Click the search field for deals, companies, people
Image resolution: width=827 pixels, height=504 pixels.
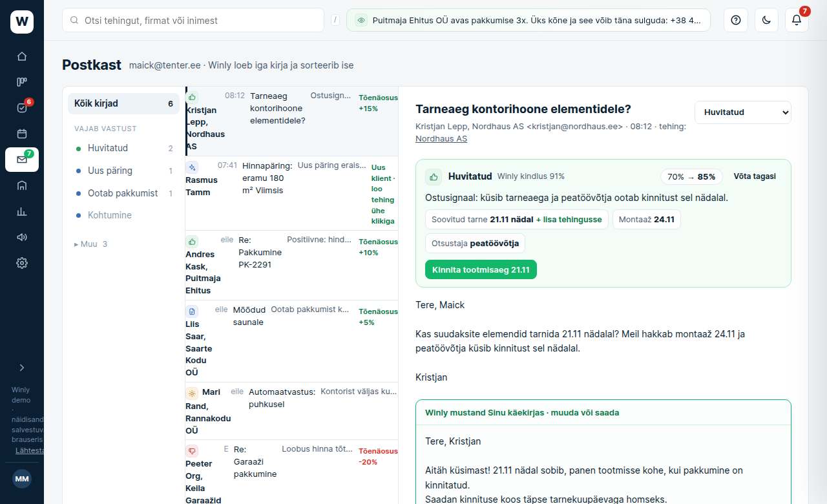click(193, 20)
